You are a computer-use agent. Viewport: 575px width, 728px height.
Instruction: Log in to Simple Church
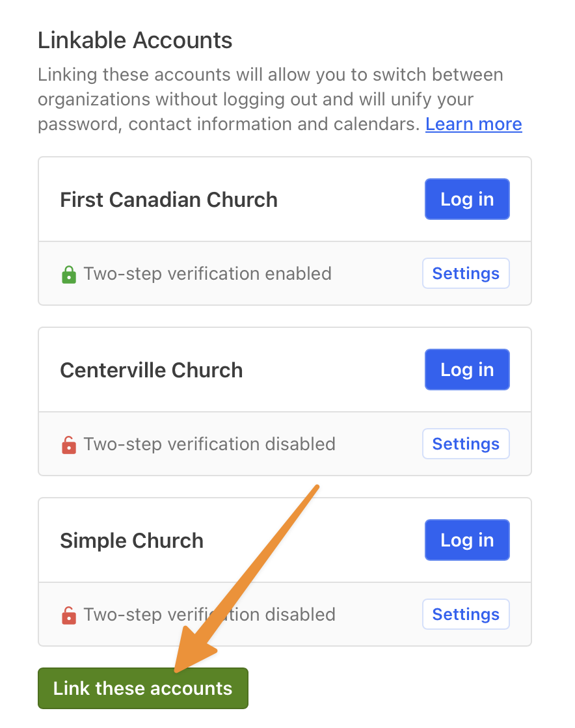467,540
